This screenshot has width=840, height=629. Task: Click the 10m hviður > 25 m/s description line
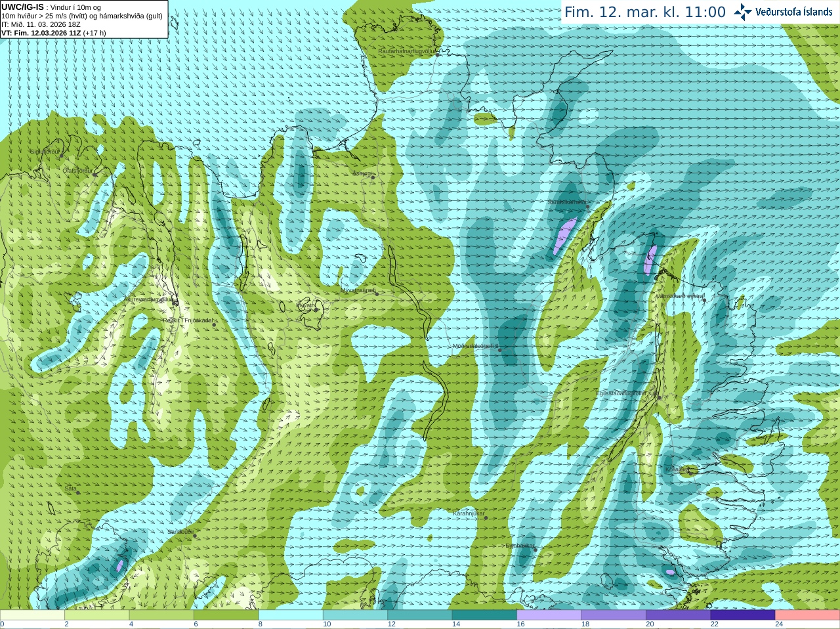[x=81, y=16]
